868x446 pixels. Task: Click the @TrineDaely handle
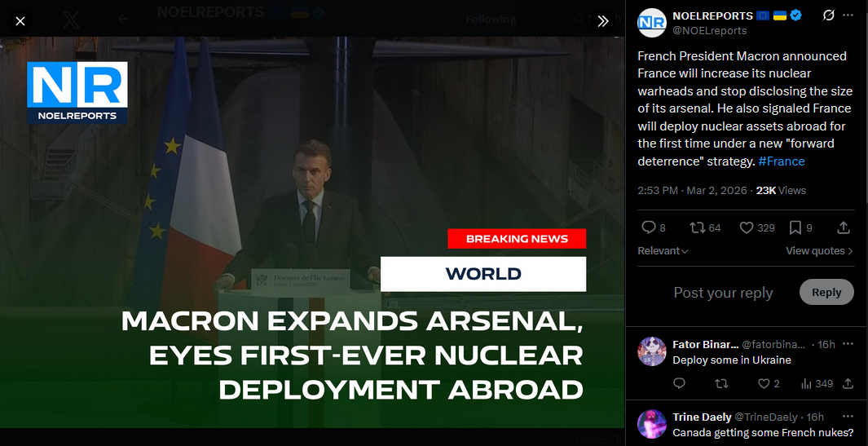coord(766,417)
